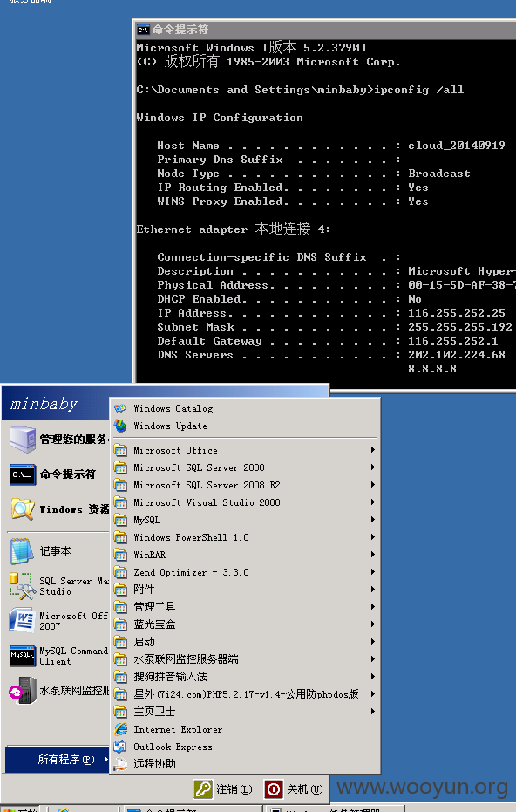This screenshot has width=516, height=812.
Task: Click ipconfig /all command line text
Action: click(x=419, y=90)
